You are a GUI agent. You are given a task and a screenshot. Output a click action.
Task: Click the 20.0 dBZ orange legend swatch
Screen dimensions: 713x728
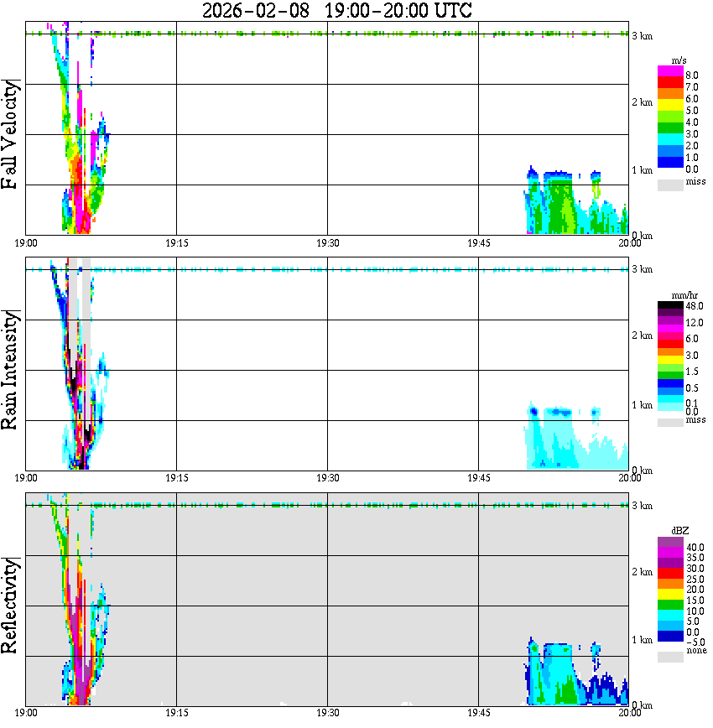pyautogui.click(x=670, y=585)
